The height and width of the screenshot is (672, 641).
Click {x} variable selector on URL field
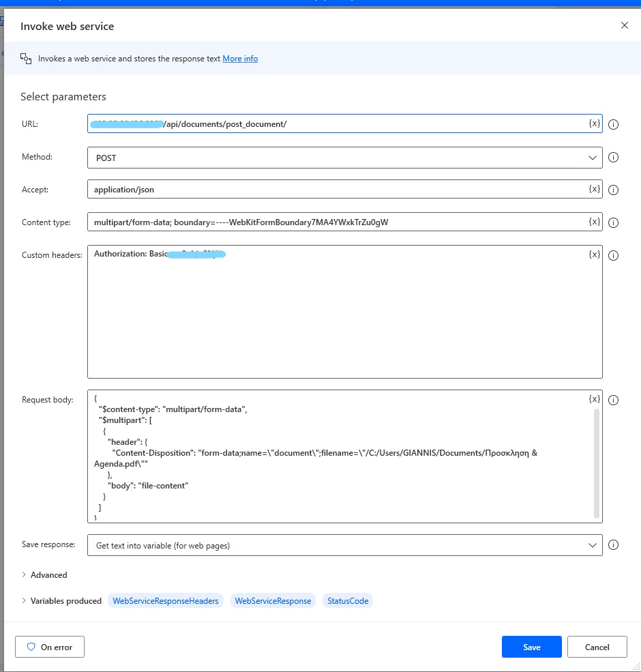595,123
